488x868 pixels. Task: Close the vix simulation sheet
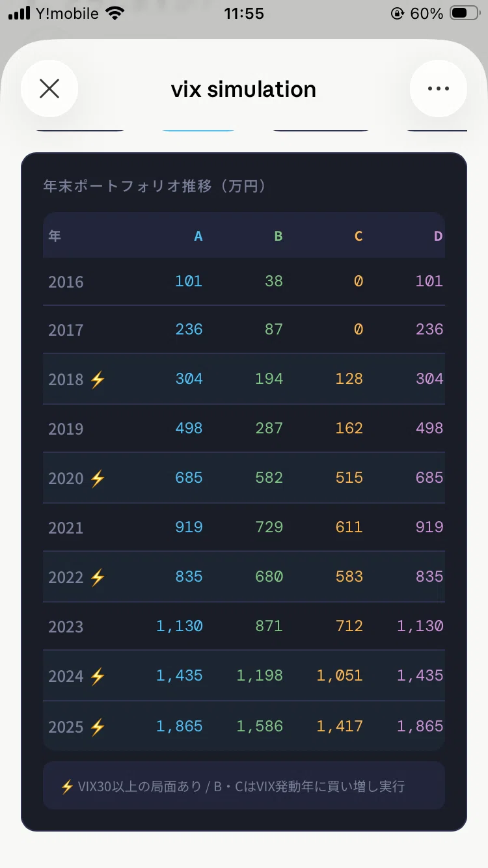[x=49, y=88]
